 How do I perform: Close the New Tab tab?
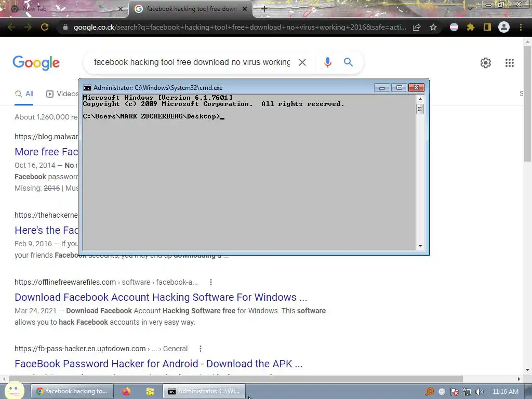coord(120,9)
